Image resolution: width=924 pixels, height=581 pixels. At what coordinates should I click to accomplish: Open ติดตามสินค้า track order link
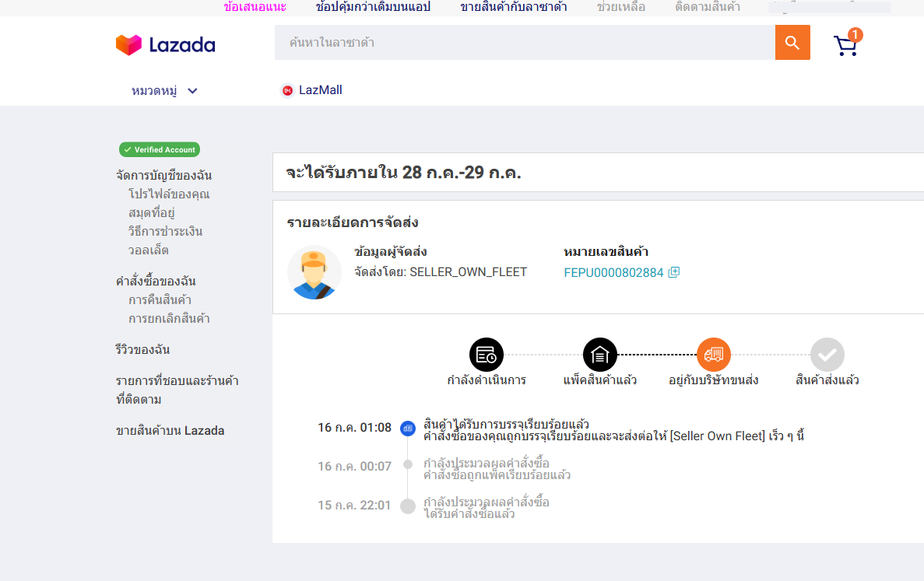pyautogui.click(x=708, y=7)
